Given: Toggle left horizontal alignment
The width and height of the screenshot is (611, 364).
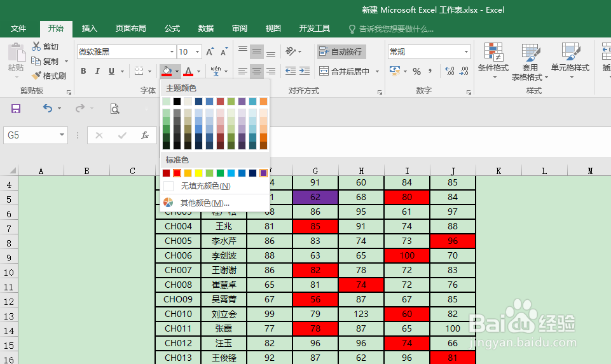Looking at the screenshot, I should (243, 71).
